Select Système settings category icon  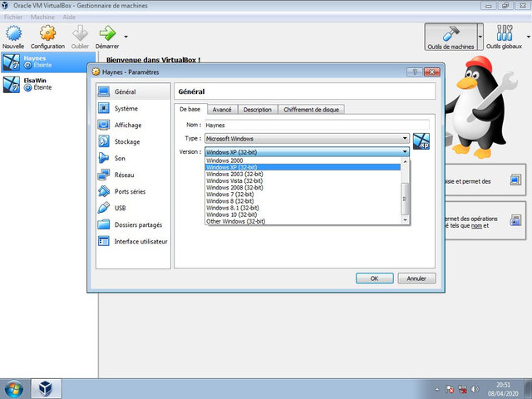coord(103,108)
